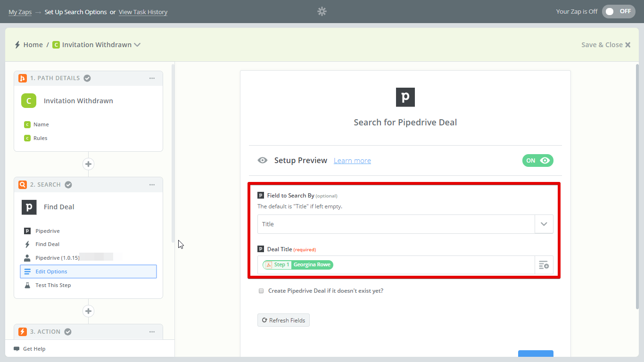The width and height of the screenshot is (644, 362).
Task: Click the orange Paths icon in step 1
Action: [22, 78]
